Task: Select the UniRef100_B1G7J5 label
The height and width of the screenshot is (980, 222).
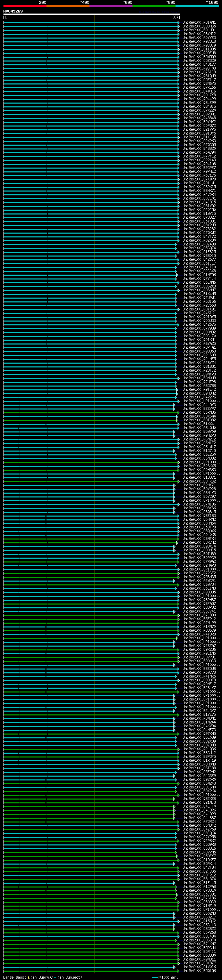Action: point(199,451)
